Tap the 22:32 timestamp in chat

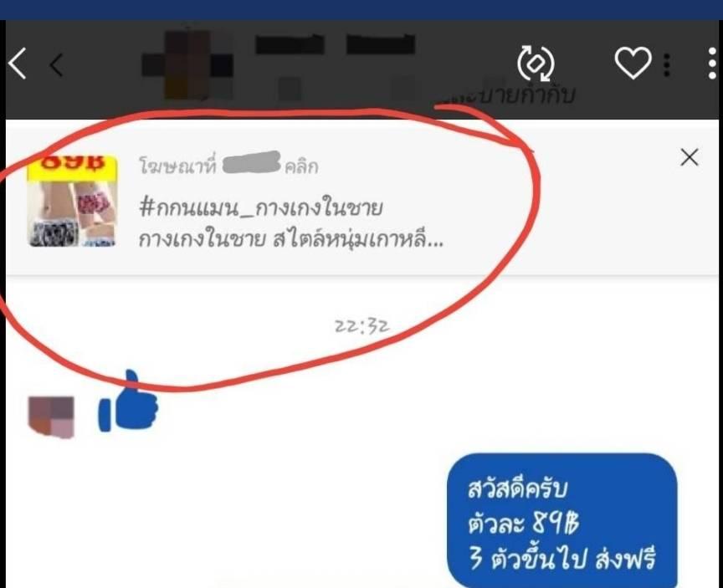pos(362,326)
